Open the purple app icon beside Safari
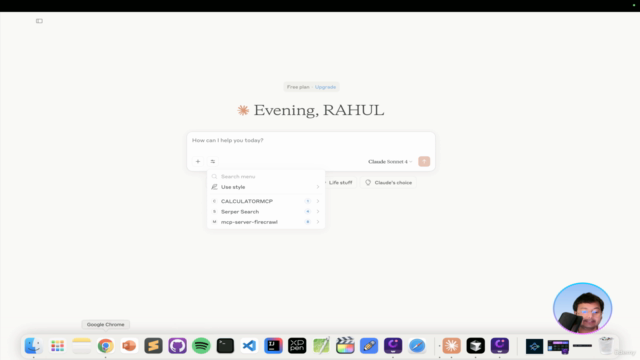Screen dimensions: 640x360 pos(393,346)
